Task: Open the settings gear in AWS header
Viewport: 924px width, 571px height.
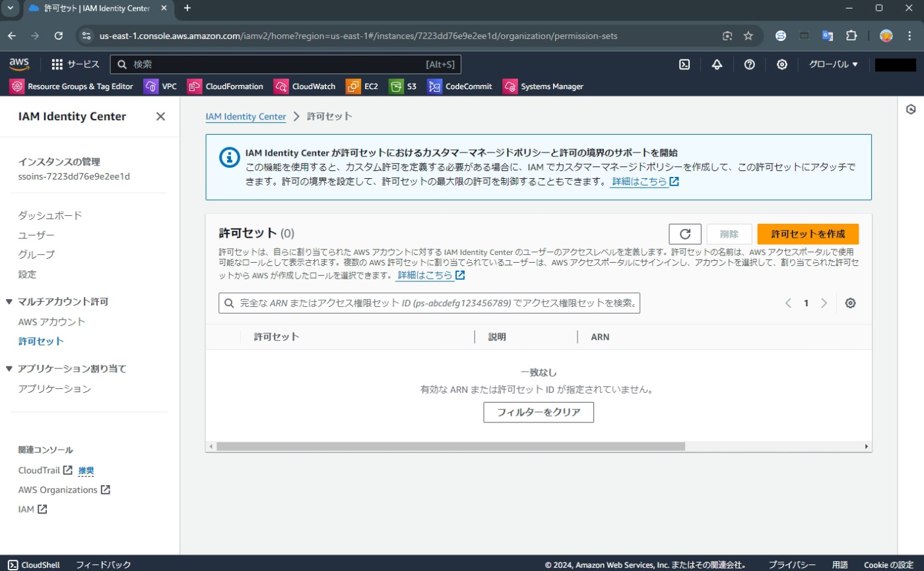Action: tap(781, 64)
